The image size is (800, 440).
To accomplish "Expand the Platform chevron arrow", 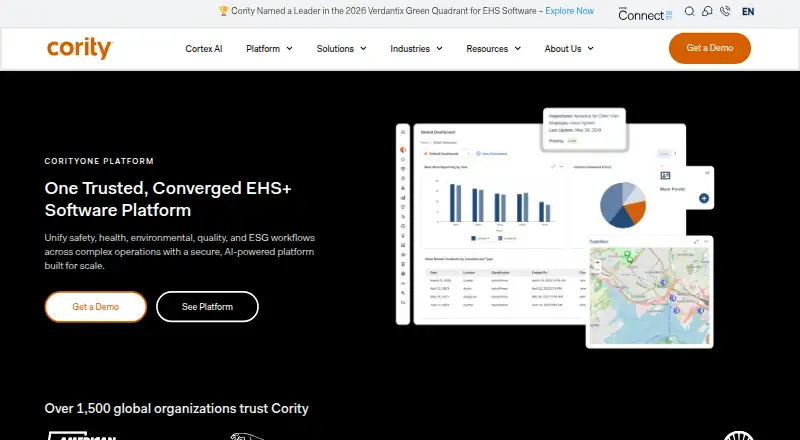I will click(x=289, y=48).
